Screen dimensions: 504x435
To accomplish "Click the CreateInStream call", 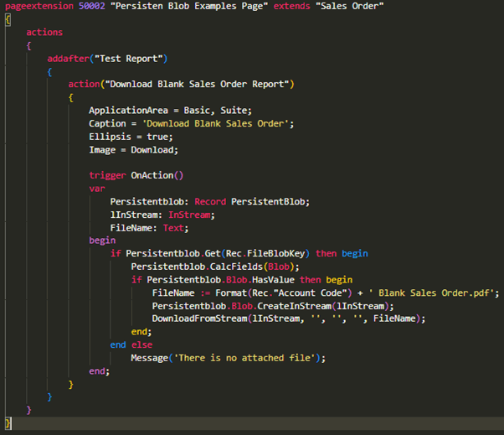I will point(294,306).
